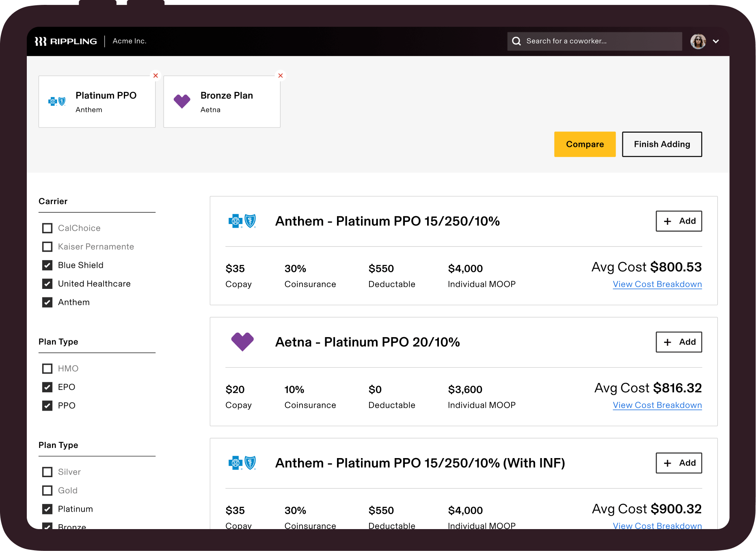
Task: Click the Rippling logo
Action: 66,41
